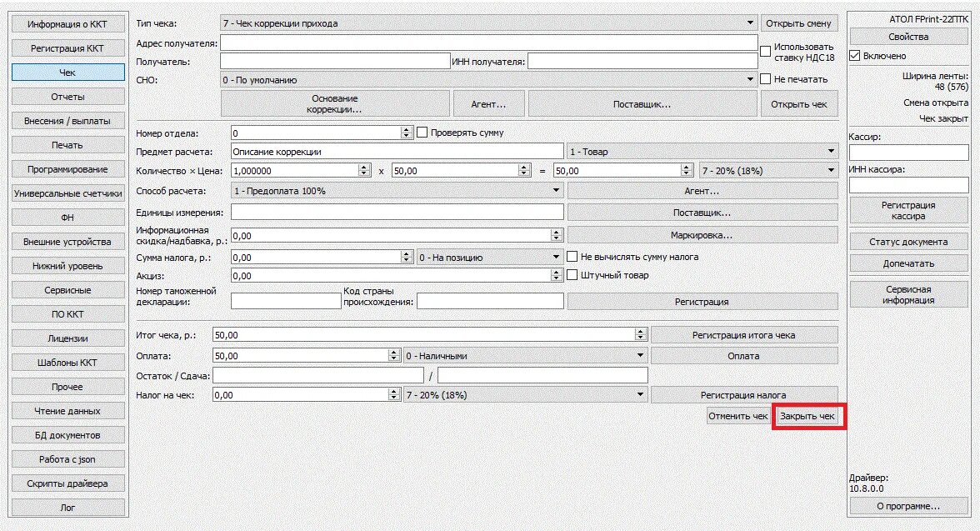Enable Не вычислять сумму налога checkbox
Image resolution: width=980 pixels, height=531 pixels.
572,257
